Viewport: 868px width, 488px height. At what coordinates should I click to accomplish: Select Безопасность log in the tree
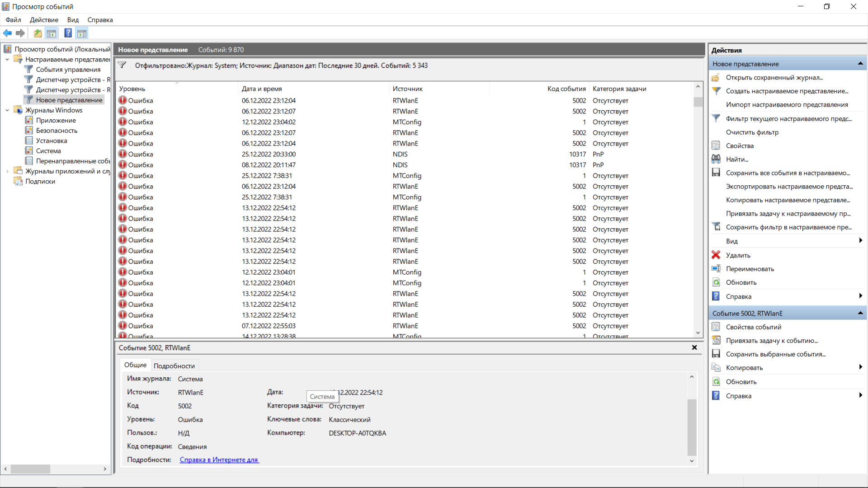[x=57, y=131]
